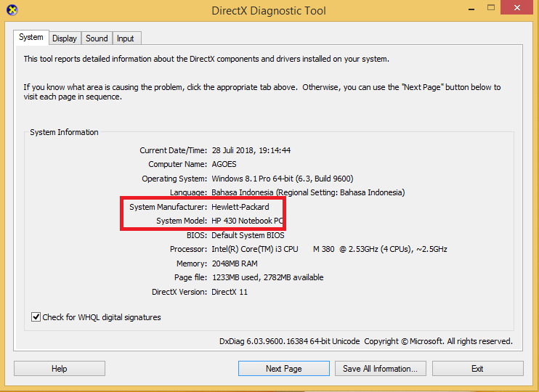This screenshot has height=392, width=539.
Task: Switch to the Sound tab
Action: pos(97,38)
